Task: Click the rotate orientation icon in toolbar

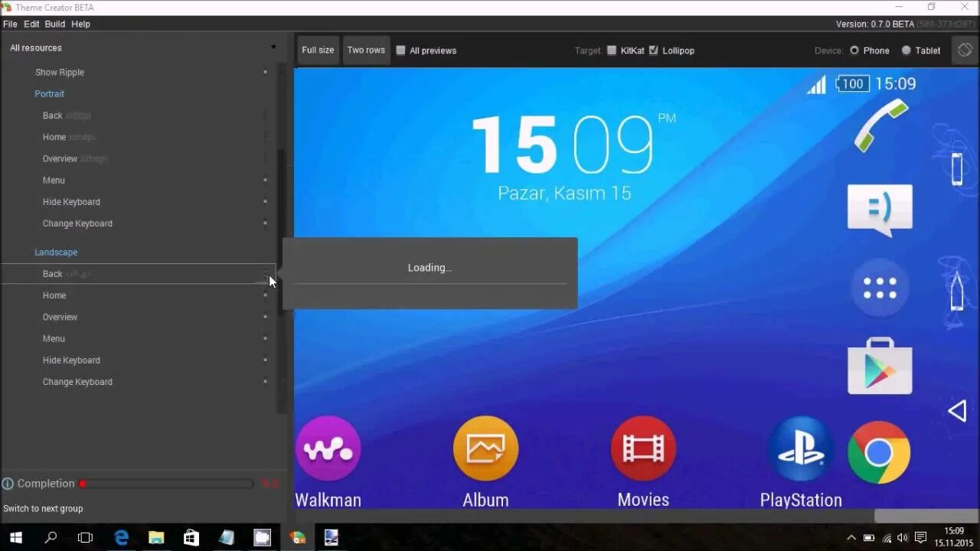Action: [964, 50]
